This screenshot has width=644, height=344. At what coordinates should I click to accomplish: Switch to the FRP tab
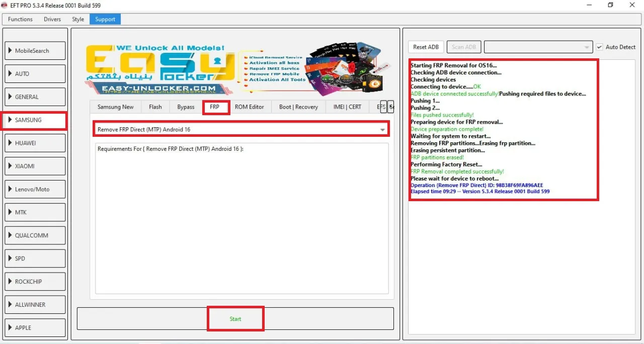pos(215,107)
